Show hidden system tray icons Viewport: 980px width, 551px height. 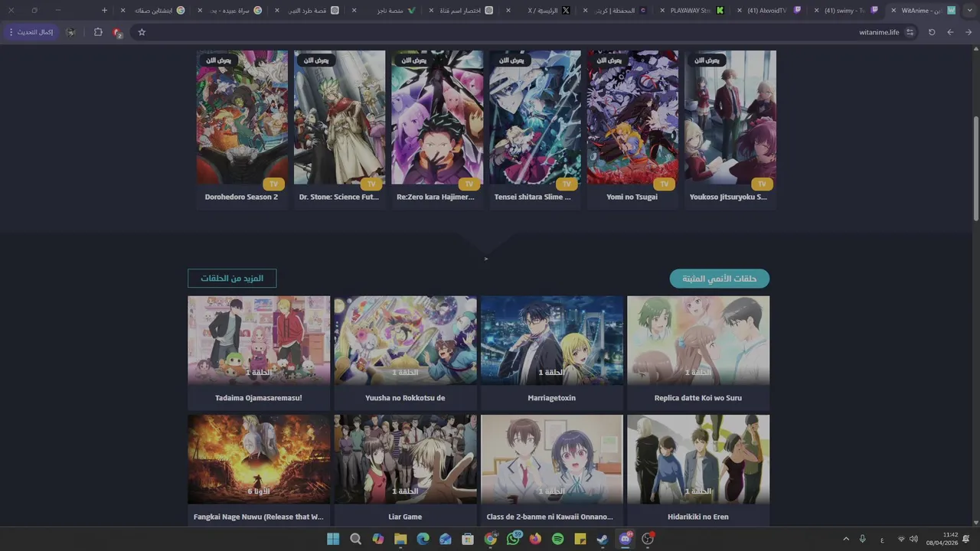846,539
